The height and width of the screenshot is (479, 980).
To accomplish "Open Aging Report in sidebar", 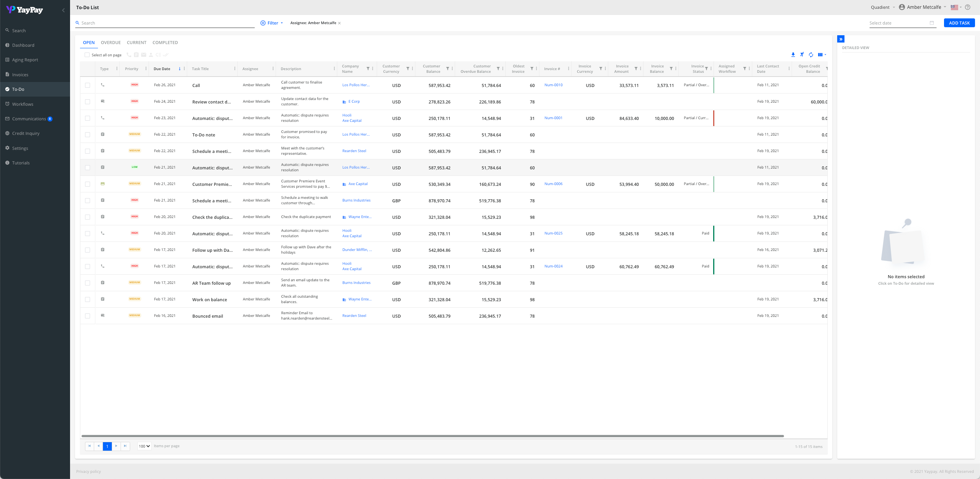I will click(25, 60).
